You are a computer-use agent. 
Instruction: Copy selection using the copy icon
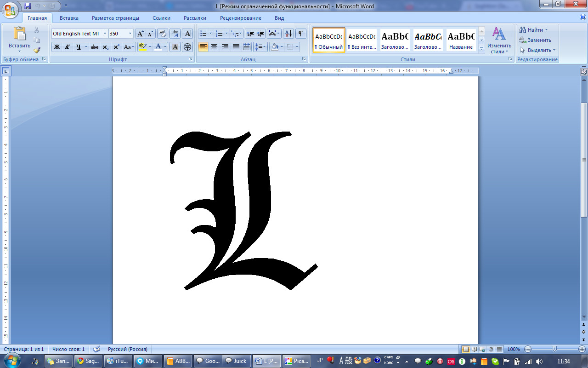[37, 40]
